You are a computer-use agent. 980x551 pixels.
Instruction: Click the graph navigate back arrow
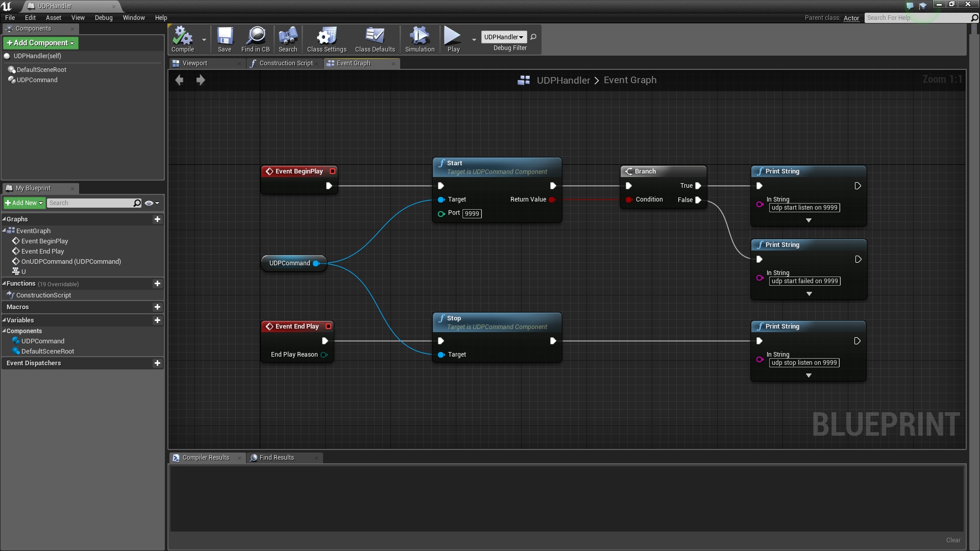click(179, 80)
